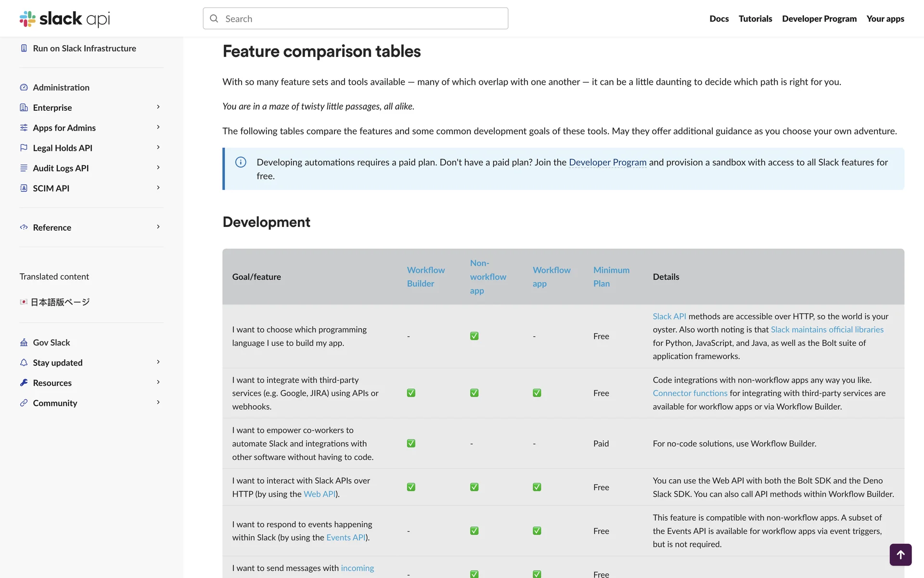Click the Administration gauge icon in the sidebar

(24, 87)
